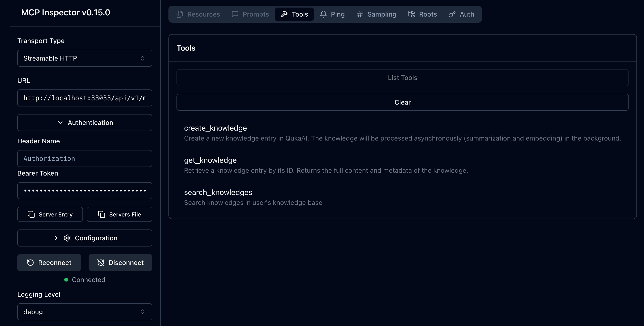This screenshot has height=326, width=644.
Task: Click the Clear button
Action: (402, 102)
